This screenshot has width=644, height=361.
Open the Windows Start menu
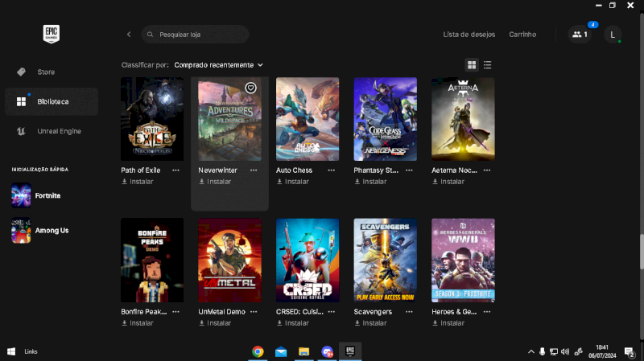click(x=11, y=351)
